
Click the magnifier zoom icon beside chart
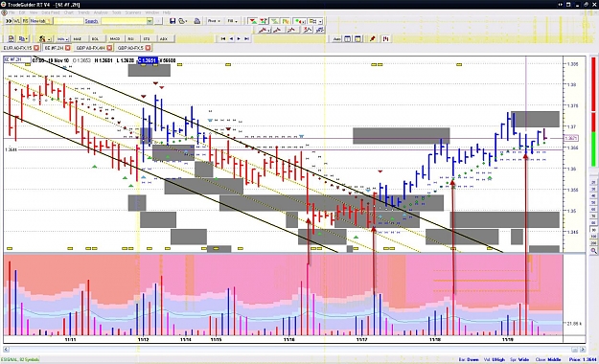593,251
